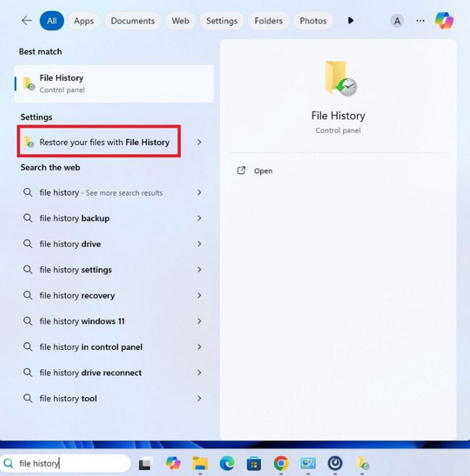The width and height of the screenshot is (470, 476).
Task: Expand the 'Restore your files with File History' chevron
Action: click(x=199, y=142)
